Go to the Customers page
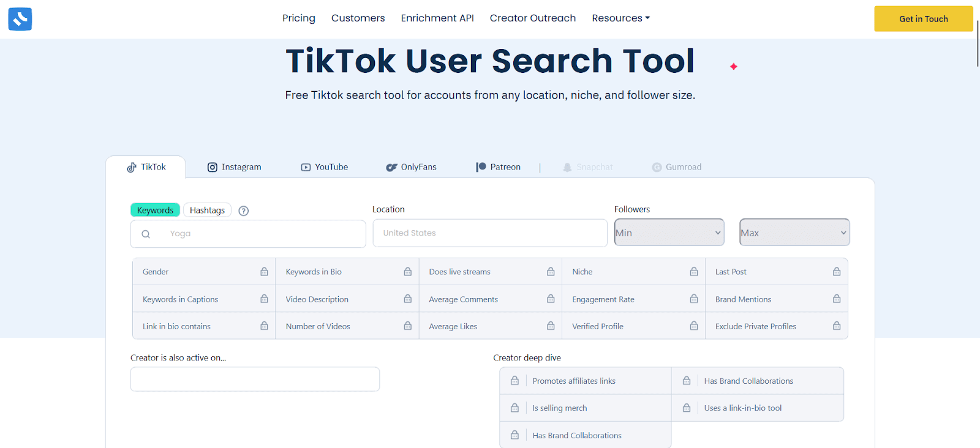The width and height of the screenshot is (980, 448). (x=358, y=18)
